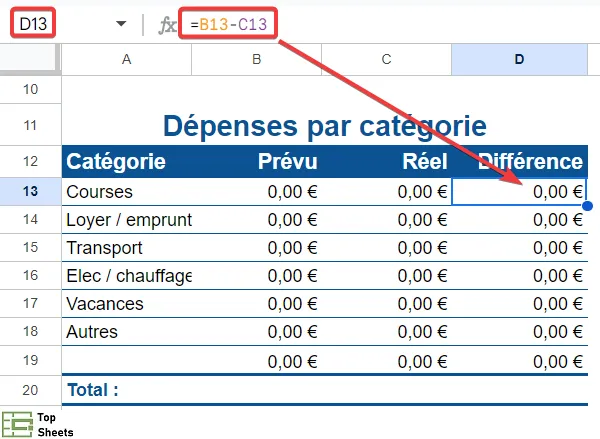
Task: Select column C header
Action: tap(386, 59)
